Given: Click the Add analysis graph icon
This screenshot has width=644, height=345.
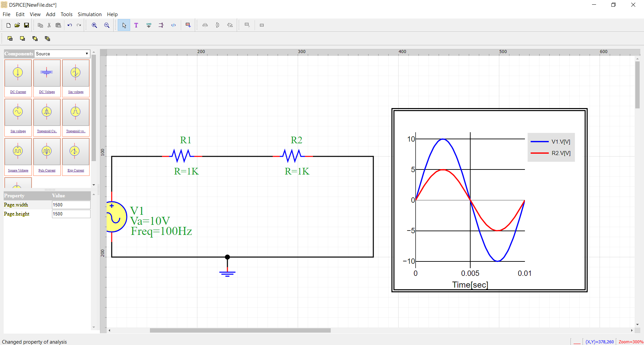Looking at the screenshot, I should tap(188, 25).
